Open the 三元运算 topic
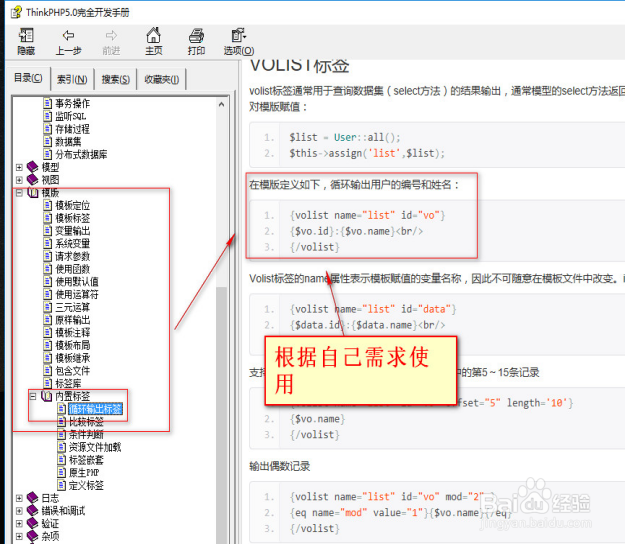 [73, 307]
